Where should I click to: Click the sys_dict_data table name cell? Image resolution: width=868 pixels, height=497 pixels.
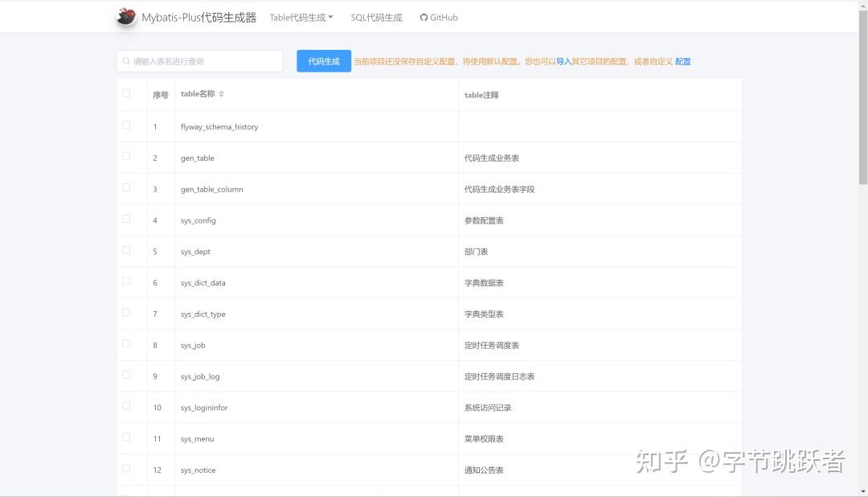(x=204, y=281)
